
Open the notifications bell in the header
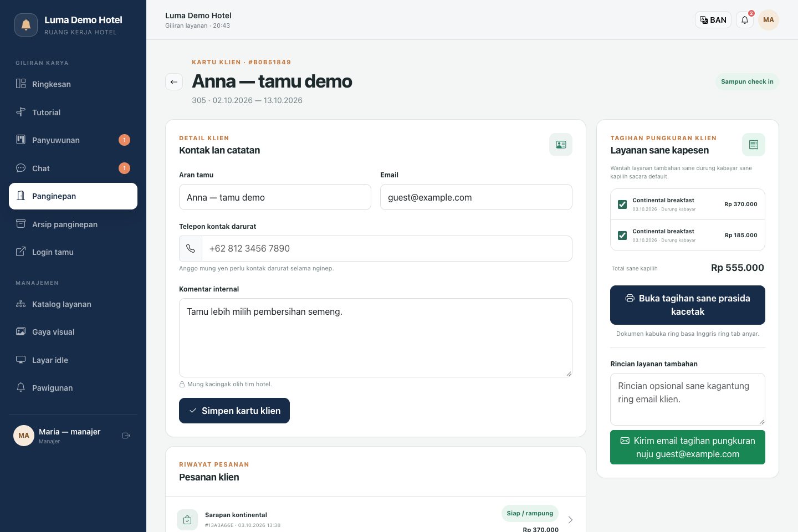[x=745, y=20]
